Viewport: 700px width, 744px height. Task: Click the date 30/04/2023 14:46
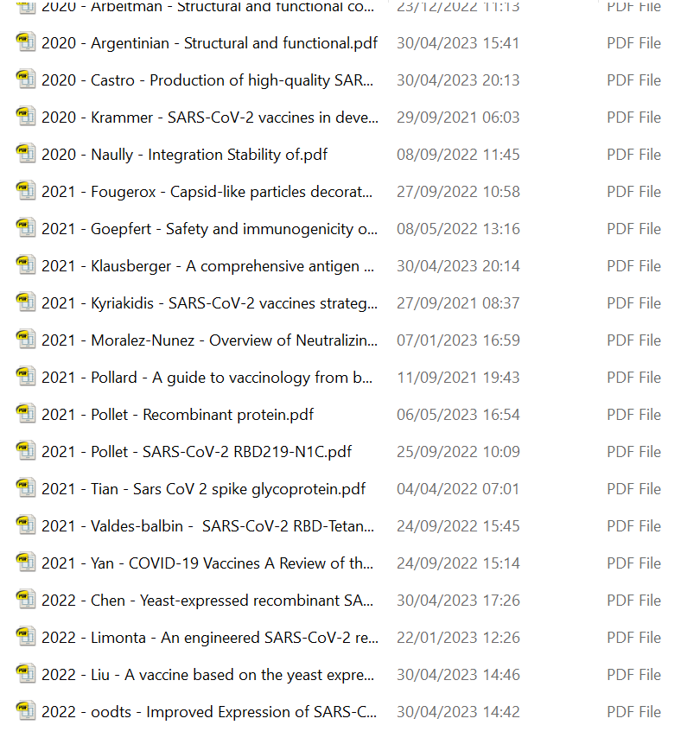tap(458, 675)
